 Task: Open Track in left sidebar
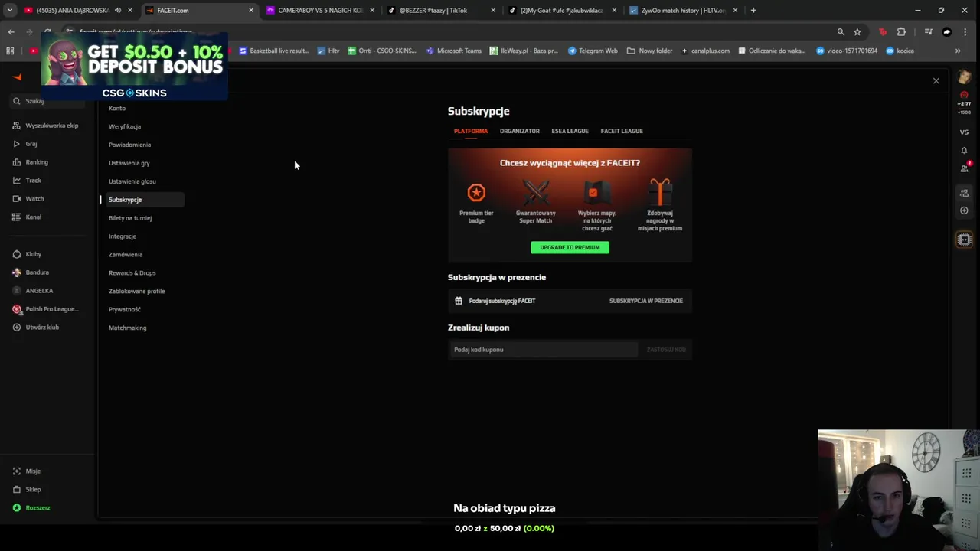[x=28, y=181]
